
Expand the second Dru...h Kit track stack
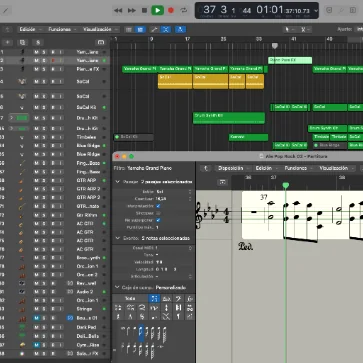coord(12,128)
